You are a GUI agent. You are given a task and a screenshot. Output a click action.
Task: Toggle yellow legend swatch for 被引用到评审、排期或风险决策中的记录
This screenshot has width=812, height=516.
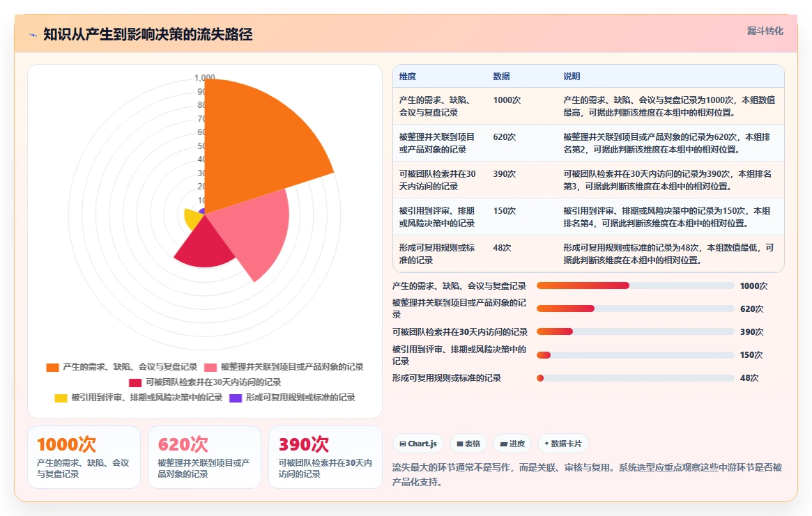click(x=61, y=398)
